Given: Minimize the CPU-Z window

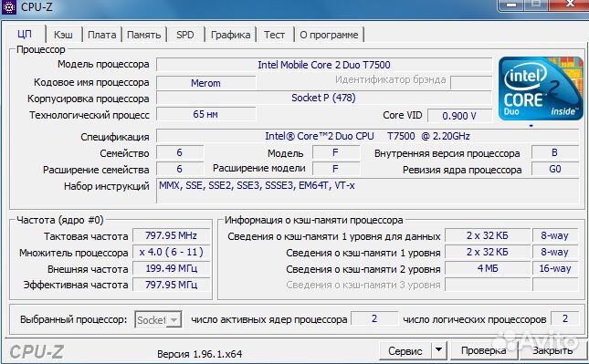Looking at the screenshot, I should coord(510,5).
